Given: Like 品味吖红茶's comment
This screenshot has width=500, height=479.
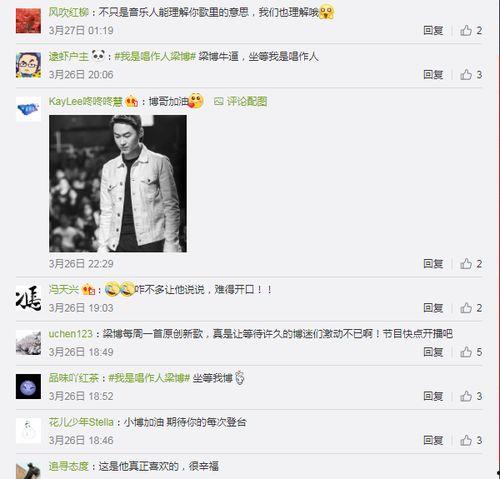Looking at the screenshot, I should [471, 396].
